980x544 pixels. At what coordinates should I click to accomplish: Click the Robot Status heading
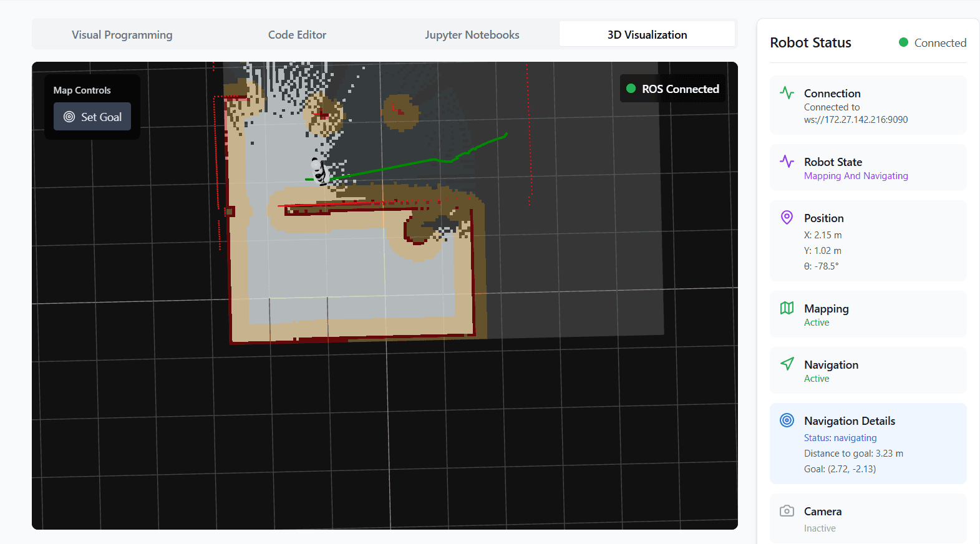(810, 42)
